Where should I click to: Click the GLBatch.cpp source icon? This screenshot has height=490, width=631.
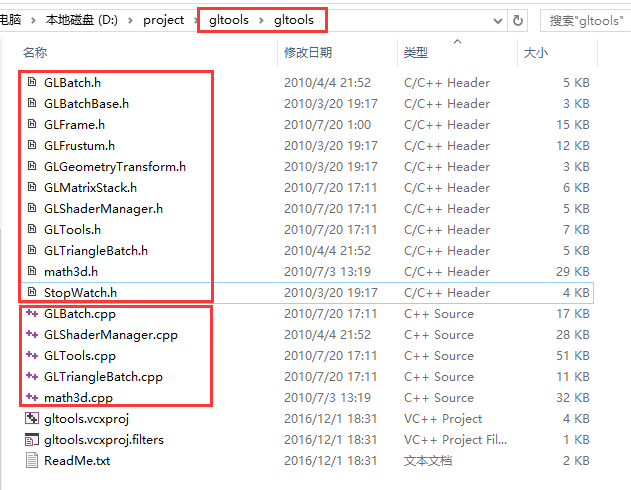click(x=32, y=313)
